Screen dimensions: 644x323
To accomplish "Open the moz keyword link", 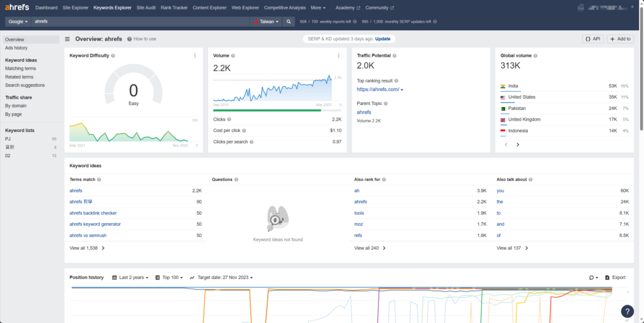I will [358, 224].
